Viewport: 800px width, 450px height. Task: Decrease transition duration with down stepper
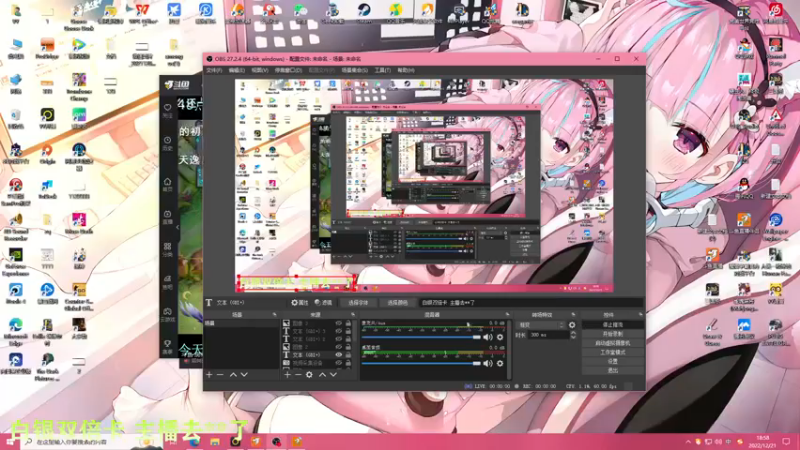tap(573, 337)
